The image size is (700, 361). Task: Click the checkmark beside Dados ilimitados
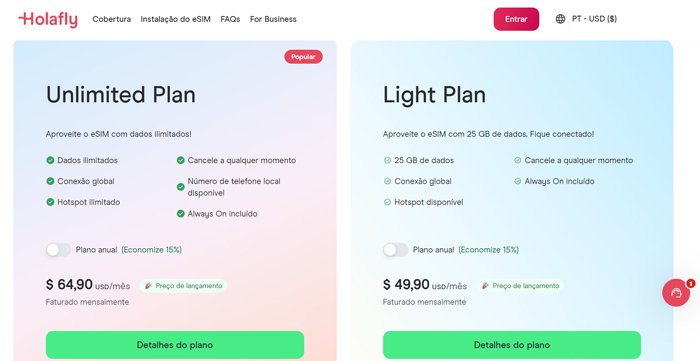click(50, 160)
